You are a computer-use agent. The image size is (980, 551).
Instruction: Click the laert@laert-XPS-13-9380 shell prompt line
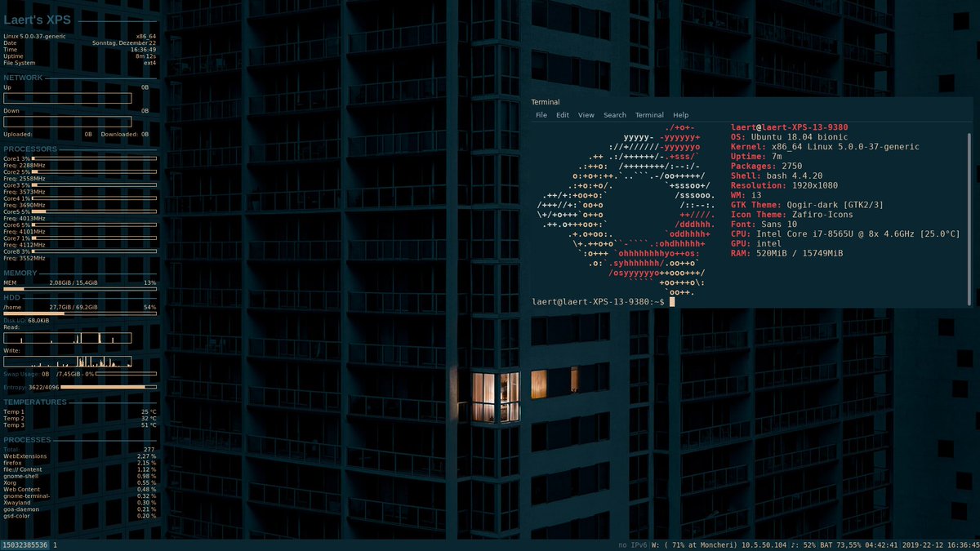[x=604, y=302]
